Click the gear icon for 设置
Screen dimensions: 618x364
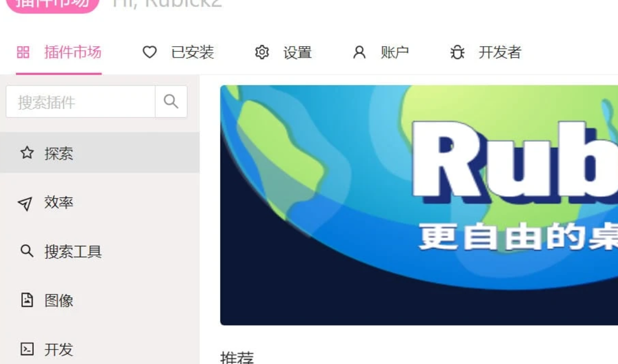pos(262,52)
